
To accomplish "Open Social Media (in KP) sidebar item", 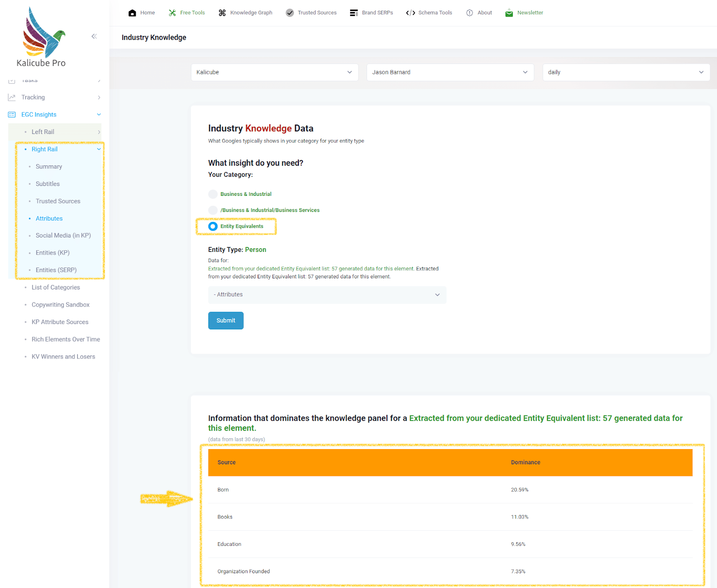I will (63, 236).
